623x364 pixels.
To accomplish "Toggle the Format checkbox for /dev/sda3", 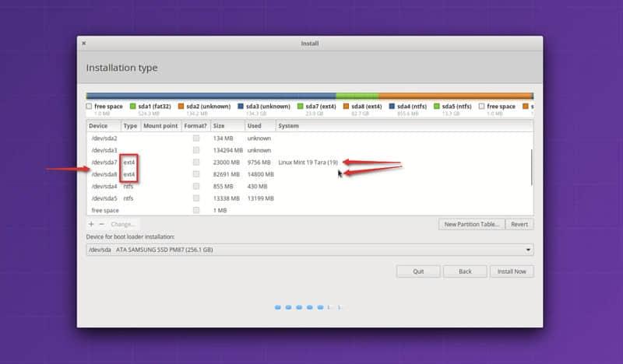I will (196, 150).
